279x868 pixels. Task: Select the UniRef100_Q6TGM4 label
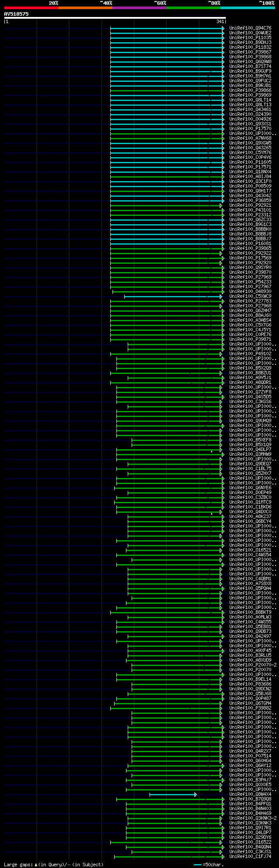(250, 703)
